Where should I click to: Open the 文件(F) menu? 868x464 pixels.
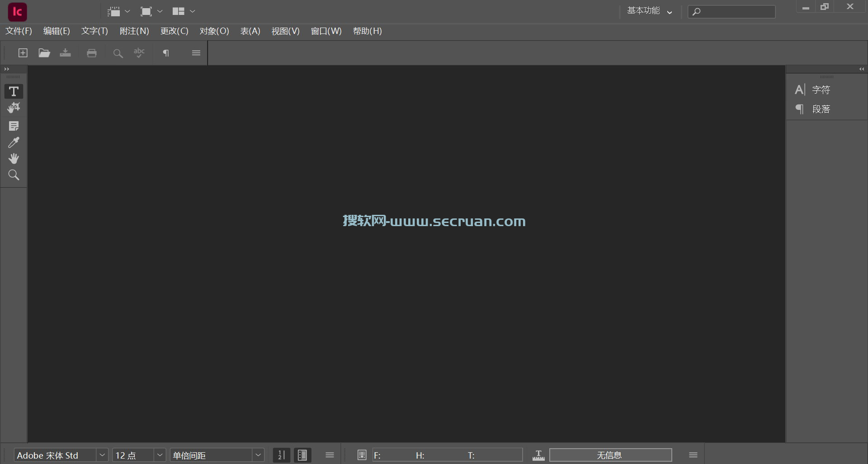click(x=19, y=31)
